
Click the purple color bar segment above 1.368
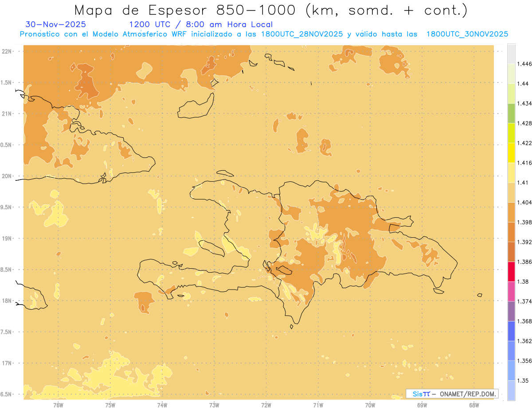[511, 311]
